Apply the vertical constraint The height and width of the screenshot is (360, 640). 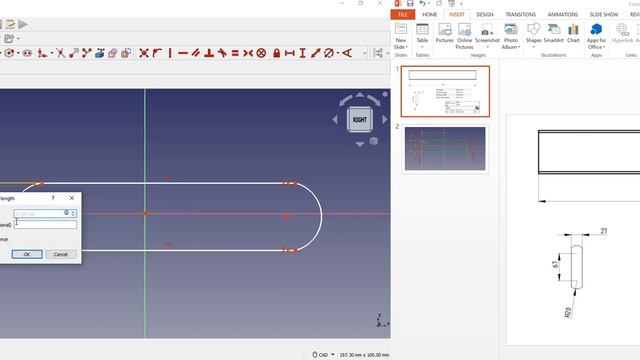pos(170,53)
